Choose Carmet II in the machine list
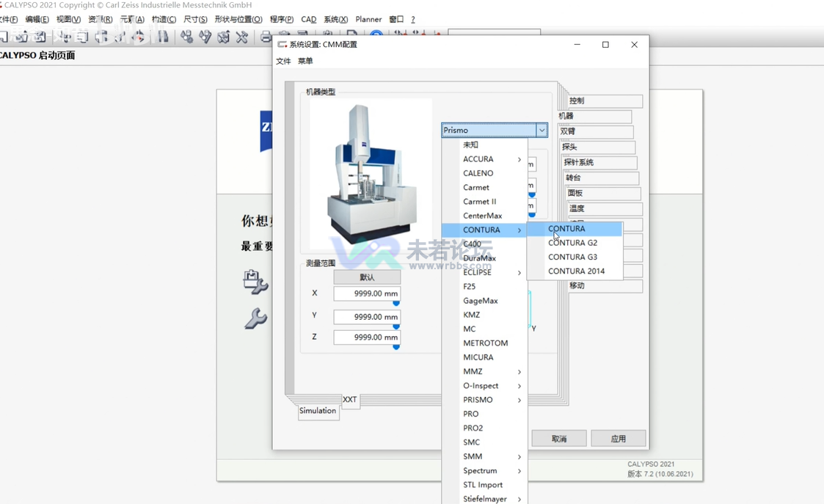This screenshot has width=824, height=504. (484, 201)
